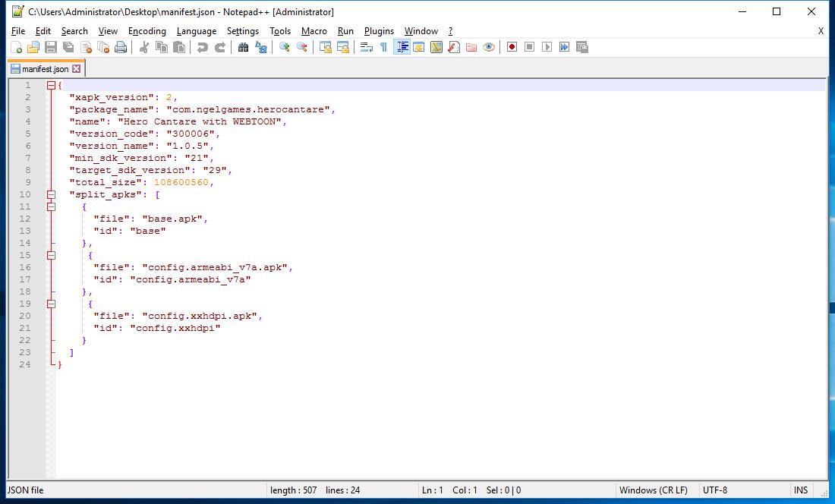Collapse the armeabi_v7a object fold on line 15
835x504 pixels.
(x=51, y=255)
